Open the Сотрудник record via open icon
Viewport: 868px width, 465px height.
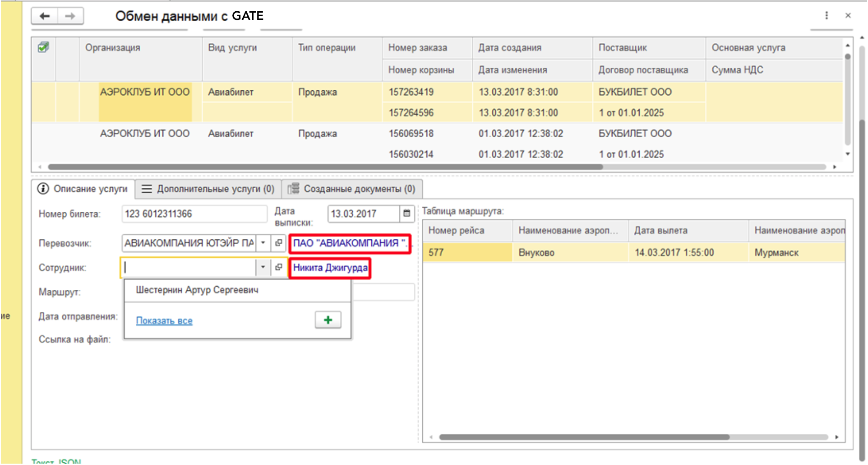pos(279,267)
